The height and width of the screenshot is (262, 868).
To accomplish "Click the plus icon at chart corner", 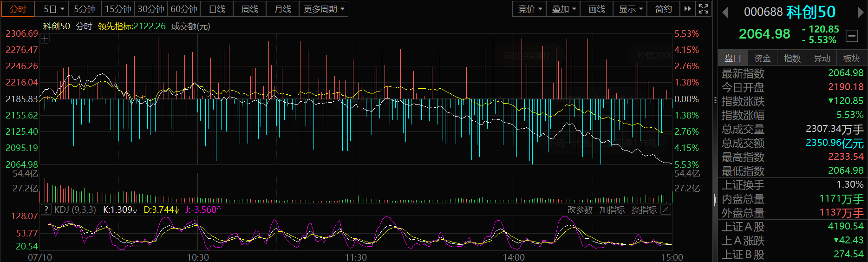I will pos(45,39).
